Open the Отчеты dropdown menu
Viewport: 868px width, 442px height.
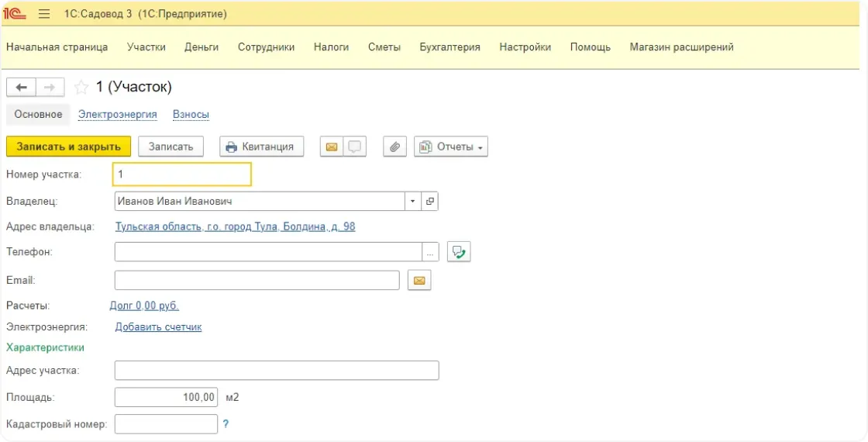coord(450,147)
